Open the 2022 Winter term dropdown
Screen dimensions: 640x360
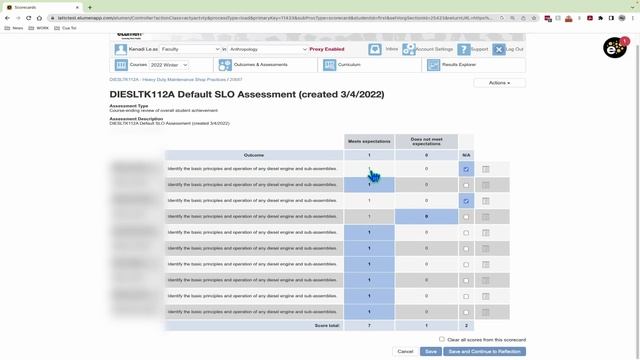[x=169, y=65]
